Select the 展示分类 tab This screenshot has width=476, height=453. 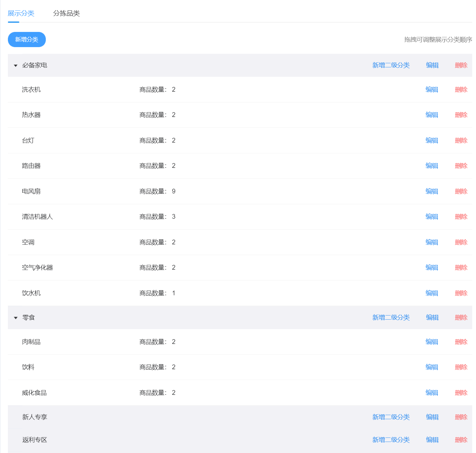click(x=21, y=13)
